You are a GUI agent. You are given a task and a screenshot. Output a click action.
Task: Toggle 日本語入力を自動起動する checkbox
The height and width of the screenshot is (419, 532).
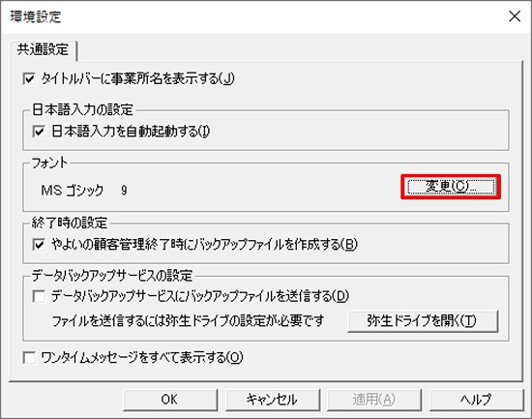pyautogui.click(x=39, y=132)
